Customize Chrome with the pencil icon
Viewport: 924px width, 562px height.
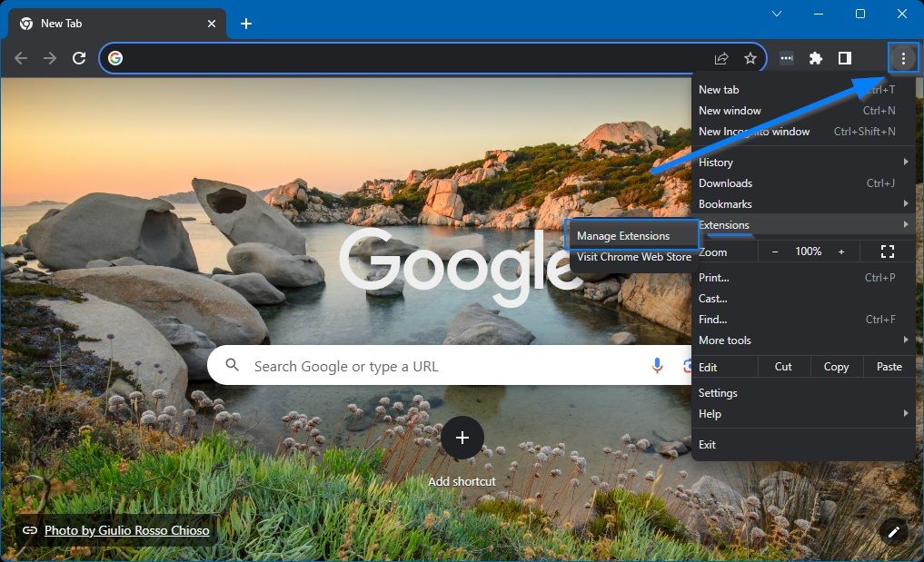click(893, 532)
